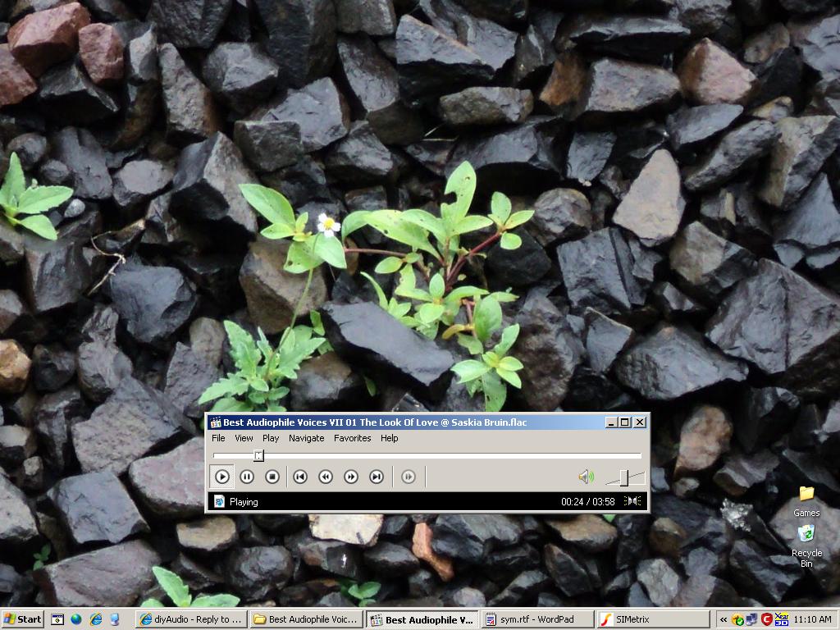Launch Internet Explorer from quick launch
840x630 pixels.
96,619
